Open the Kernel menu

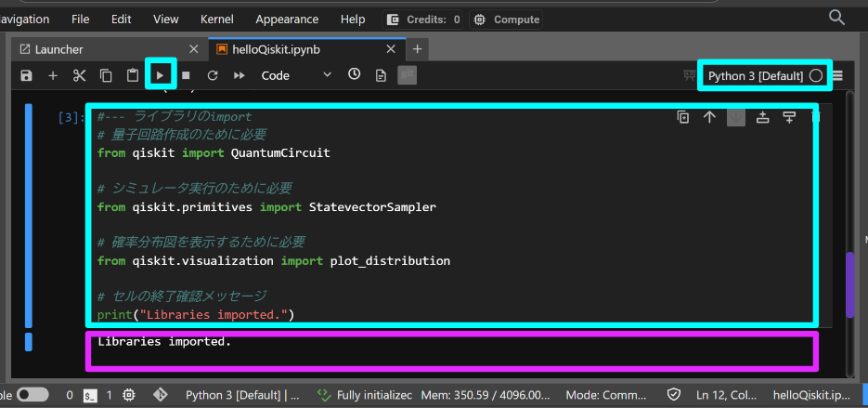[x=217, y=20]
